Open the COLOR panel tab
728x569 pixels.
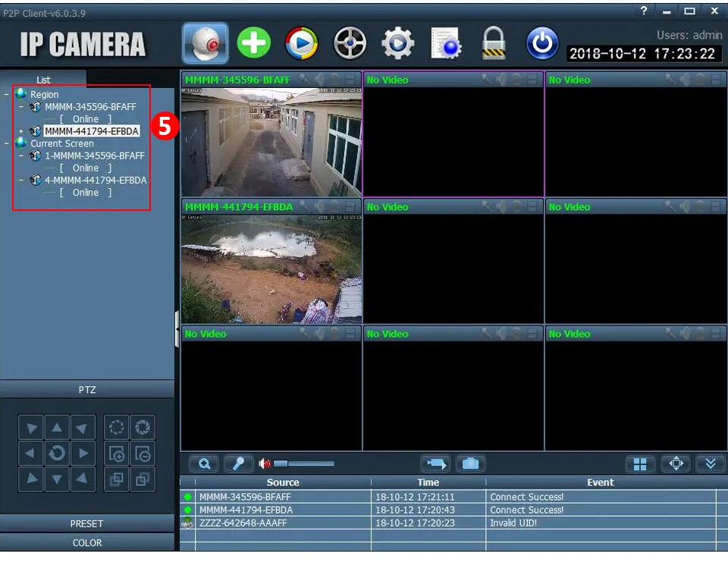pos(86,542)
